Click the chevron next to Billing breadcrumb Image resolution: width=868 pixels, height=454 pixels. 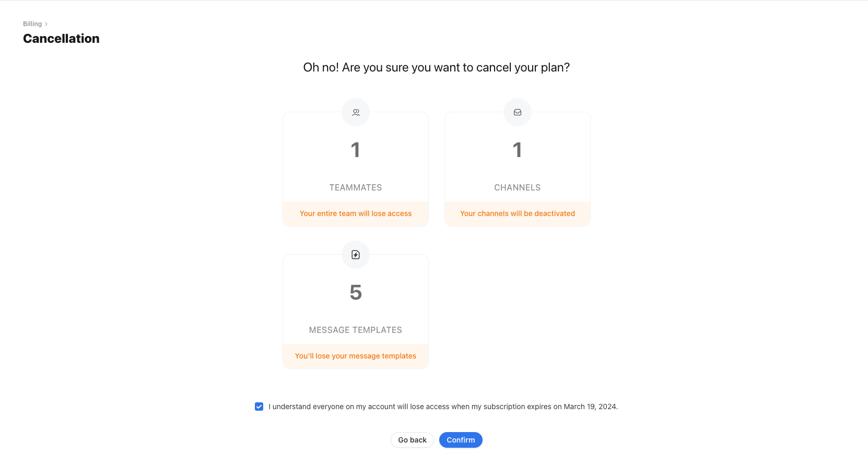pos(46,23)
